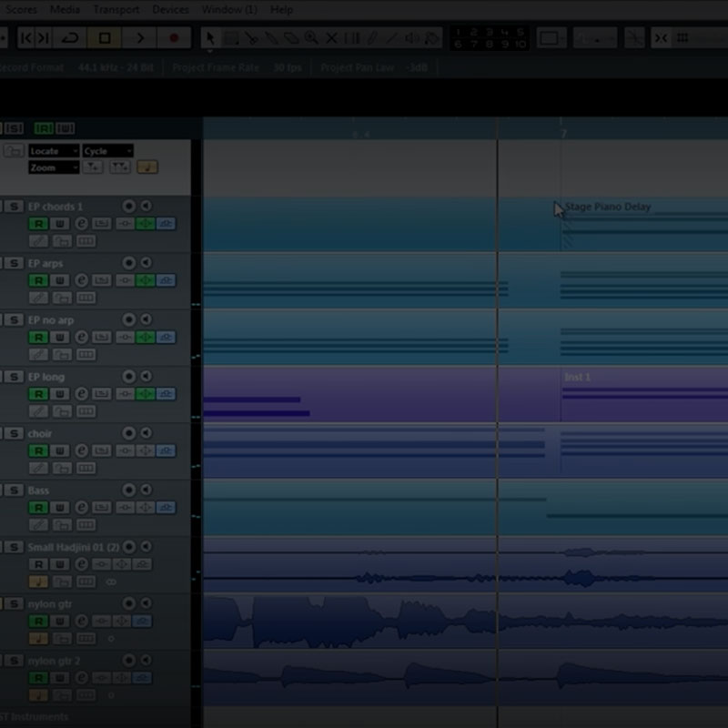Click the Project Frame Rate 30 fps value

click(x=287, y=67)
